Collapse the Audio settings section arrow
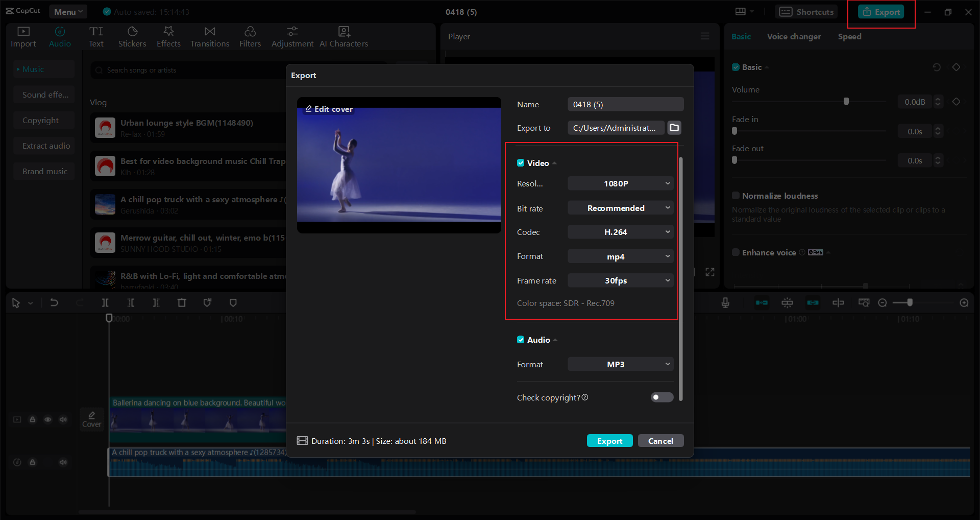Image resolution: width=980 pixels, height=520 pixels. [555, 340]
